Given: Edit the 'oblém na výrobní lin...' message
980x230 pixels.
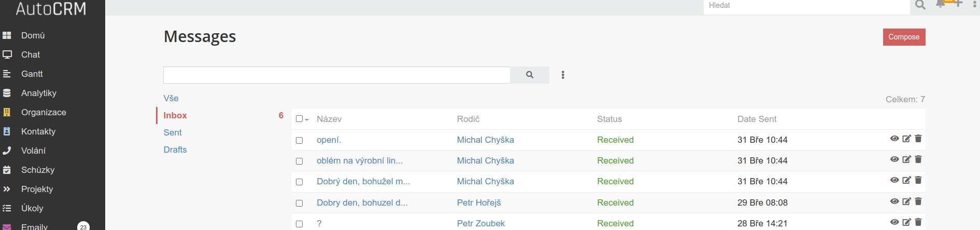Looking at the screenshot, I should pos(906,159).
